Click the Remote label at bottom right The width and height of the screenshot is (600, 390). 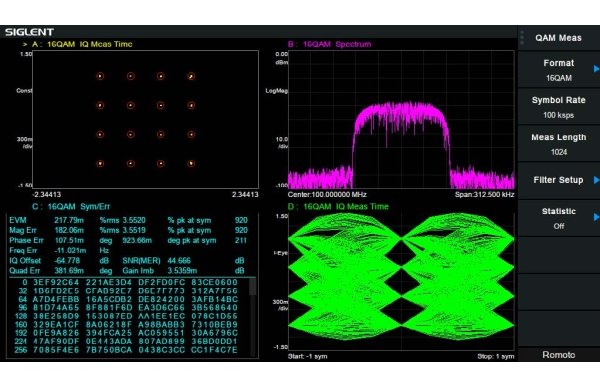click(558, 355)
